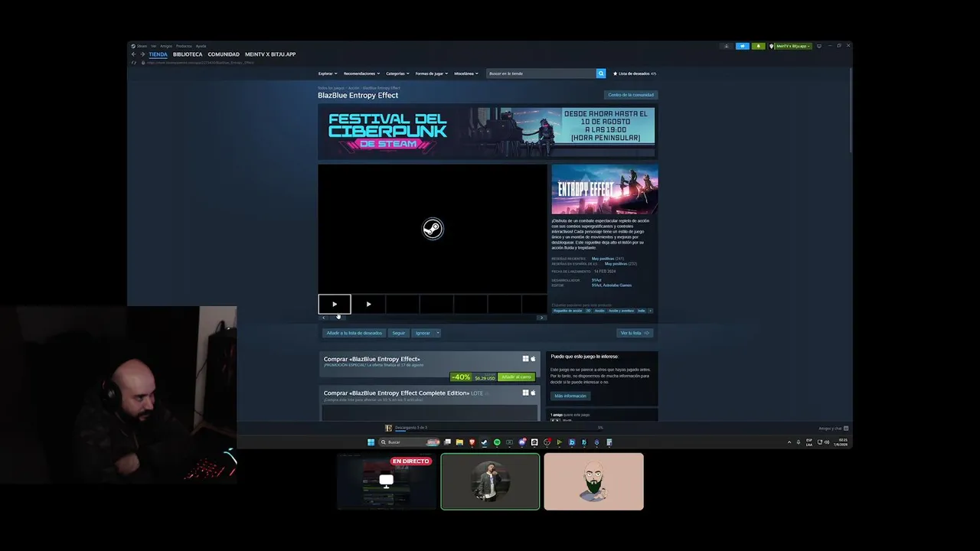Click in the Buscar en la tienda field
The width and height of the screenshot is (980, 551).
click(x=541, y=73)
